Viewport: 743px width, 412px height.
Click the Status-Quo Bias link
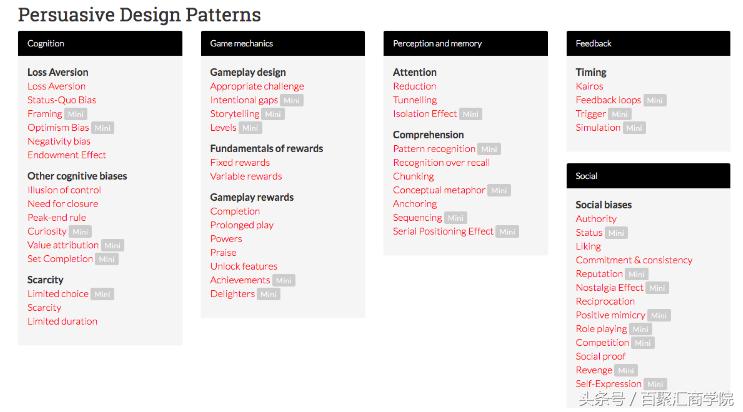coord(62,100)
